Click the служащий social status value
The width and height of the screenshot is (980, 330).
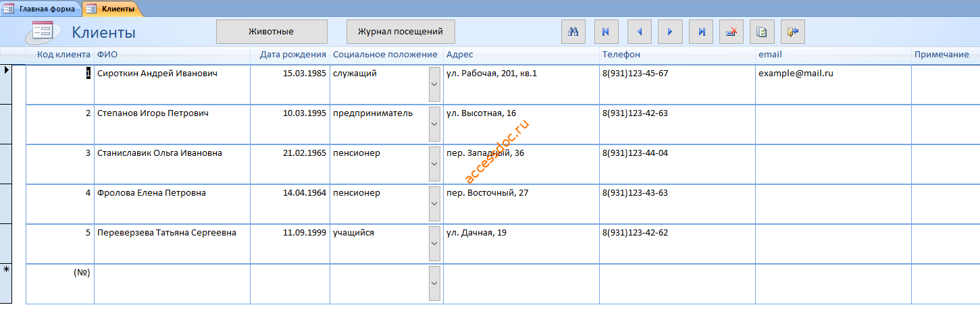click(355, 74)
